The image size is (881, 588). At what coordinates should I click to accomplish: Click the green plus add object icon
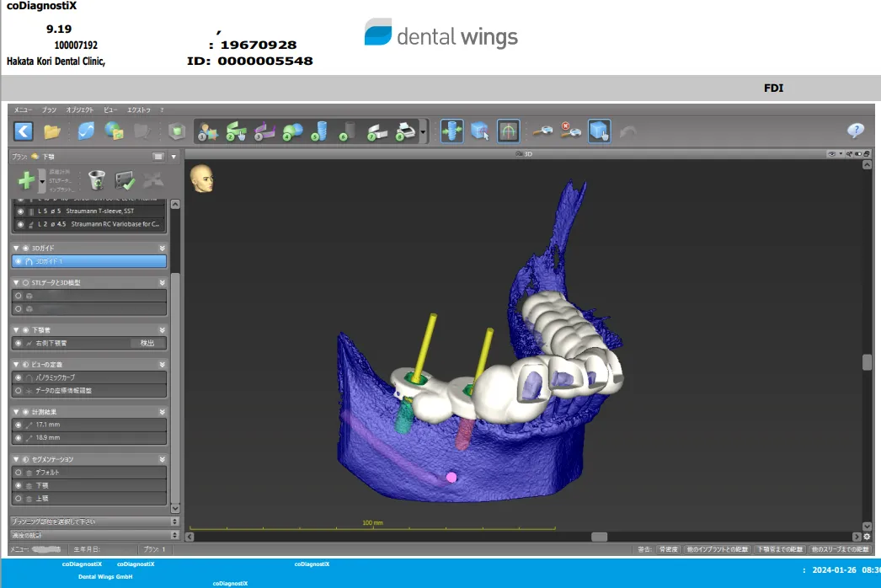(x=26, y=179)
